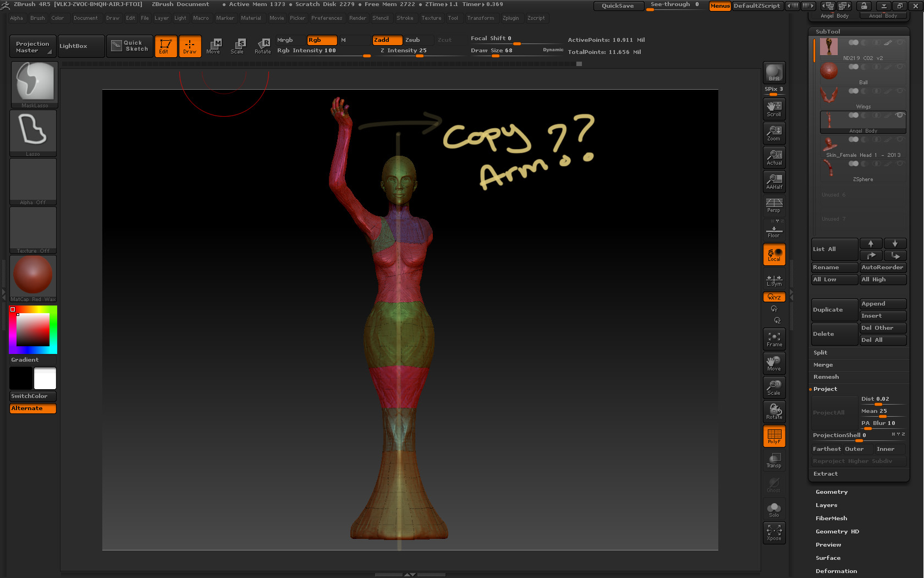
Task: Activate the Scroll navigation tool
Action: 774,108
